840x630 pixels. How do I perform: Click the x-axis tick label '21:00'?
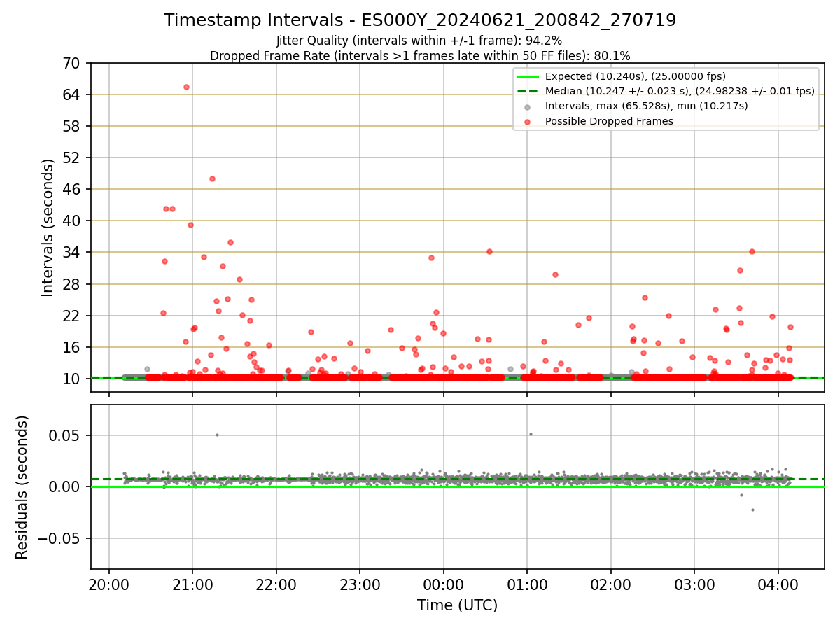(x=192, y=585)
